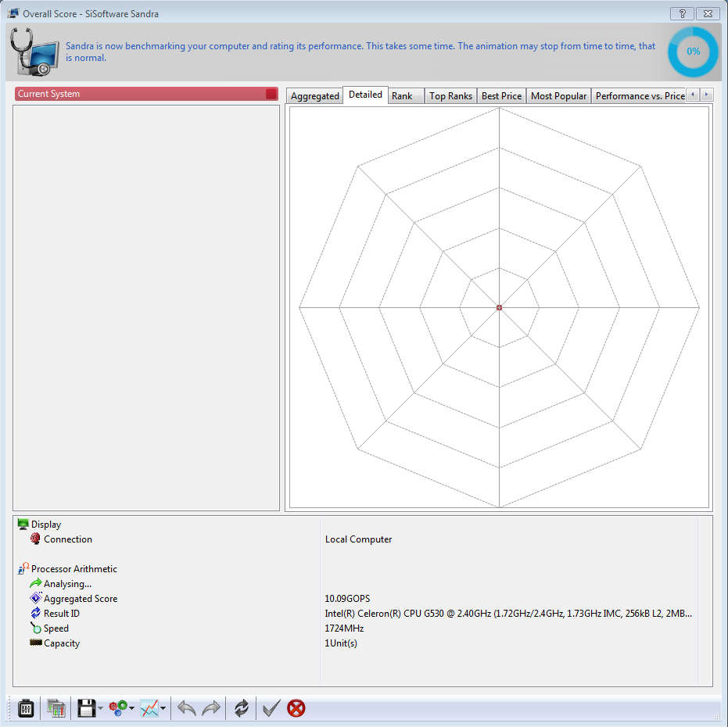Click the Aggregated Score diamond icon

(35, 598)
